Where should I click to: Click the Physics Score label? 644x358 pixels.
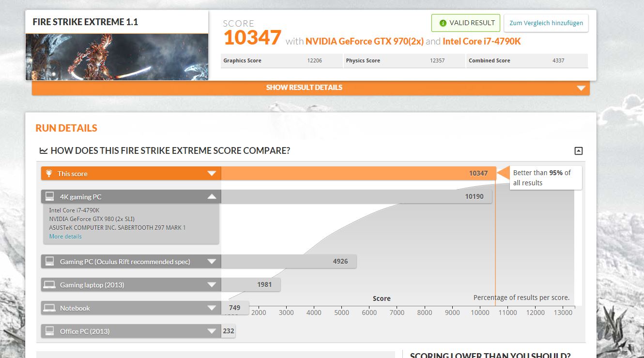[x=363, y=60]
